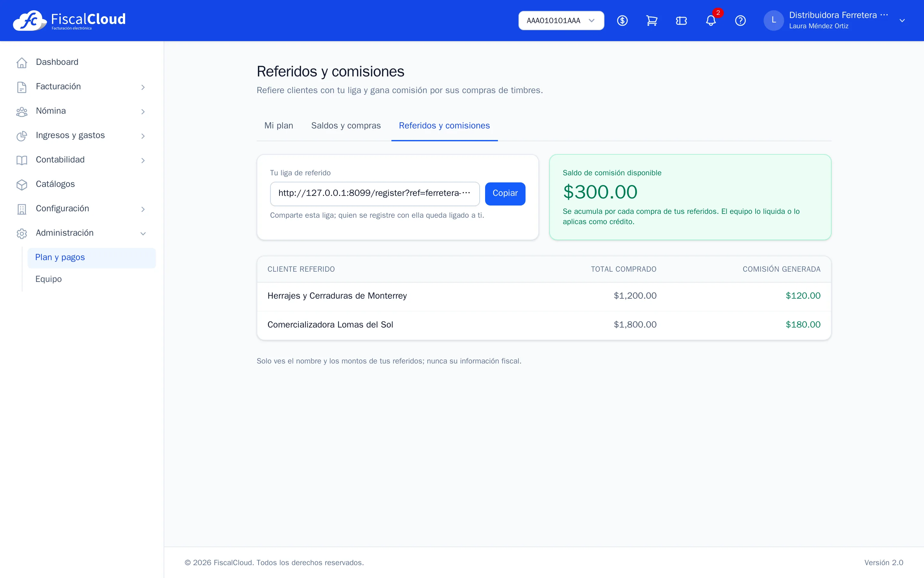This screenshot has height=578, width=924.
Task: Select the Referidos y comisiones tab
Action: click(444, 126)
